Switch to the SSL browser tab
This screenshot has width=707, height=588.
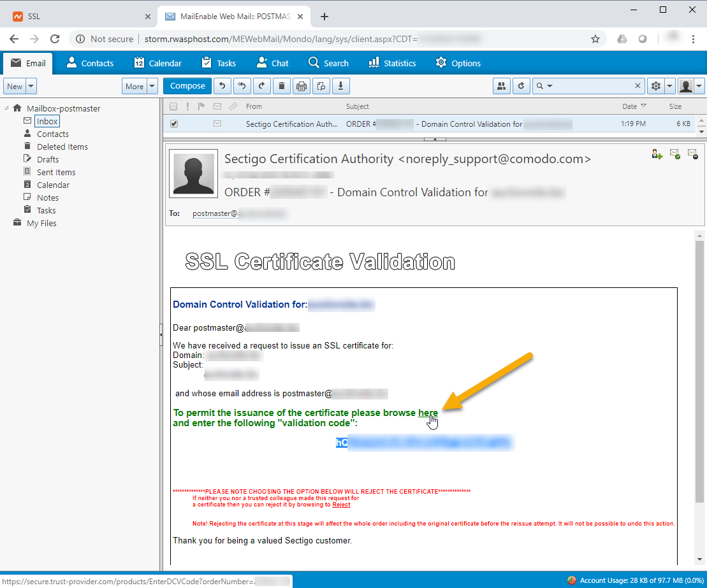click(81, 17)
